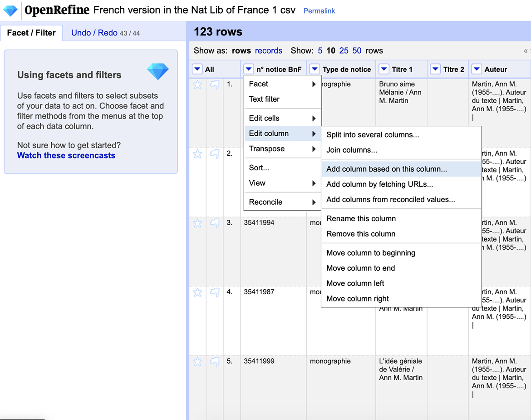Expand the Facet submenu arrow
Image resolution: width=531 pixels, height=420 pixels.
314,84
